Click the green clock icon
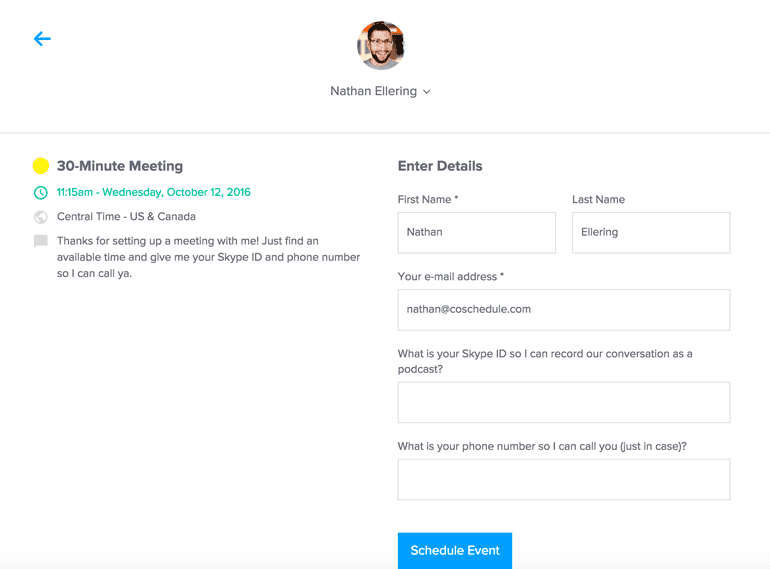This screenshot has height=569, width=770. click(41, 193)
